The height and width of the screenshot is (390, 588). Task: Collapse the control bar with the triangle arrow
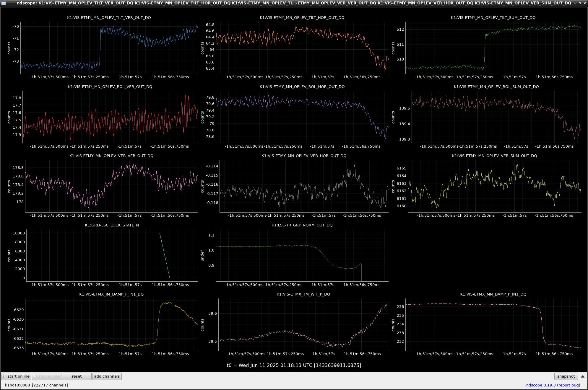tap(583, 376)
